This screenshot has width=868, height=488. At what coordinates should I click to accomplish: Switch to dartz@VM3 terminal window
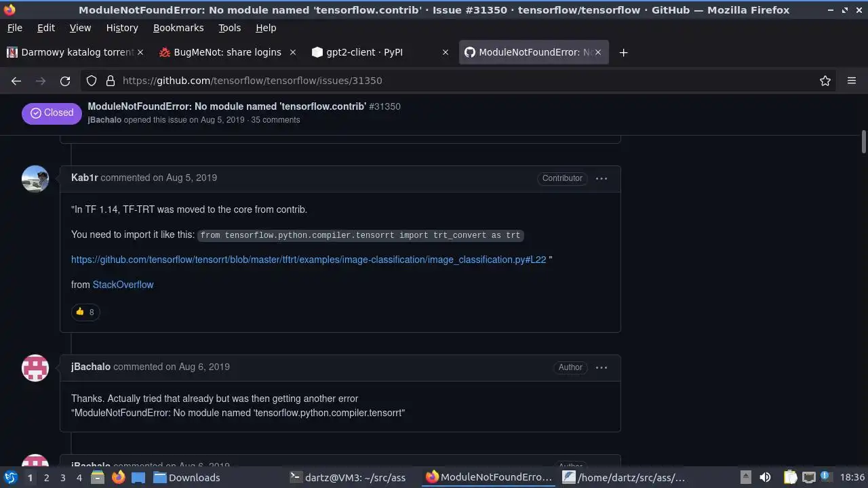tap(348, 478)
